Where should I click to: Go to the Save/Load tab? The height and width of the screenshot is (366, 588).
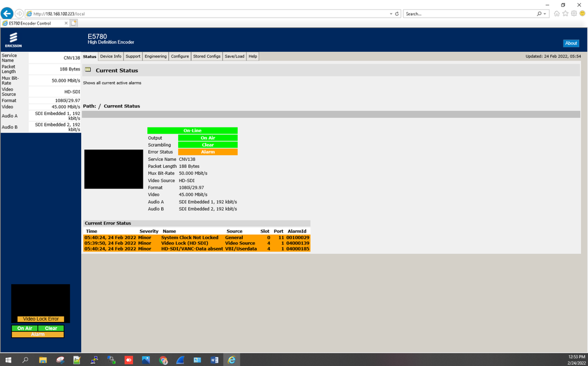(x=235, y=56)
